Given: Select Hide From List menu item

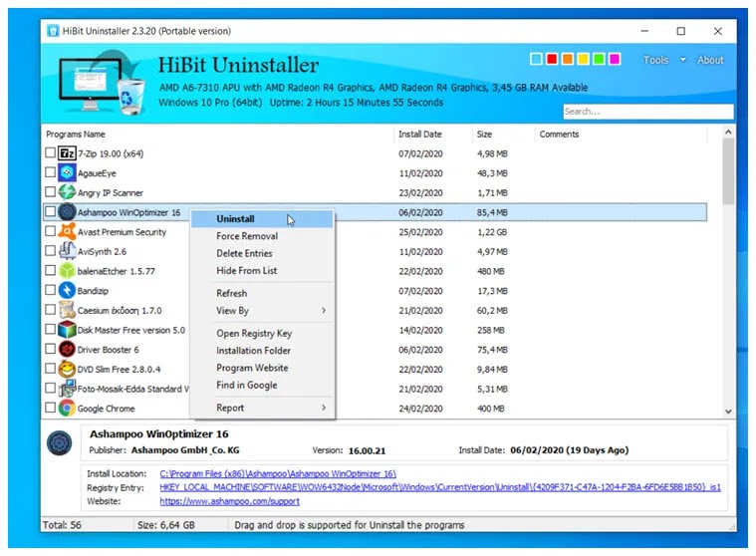Looking at the screenshot, I should tap(262, 271).
